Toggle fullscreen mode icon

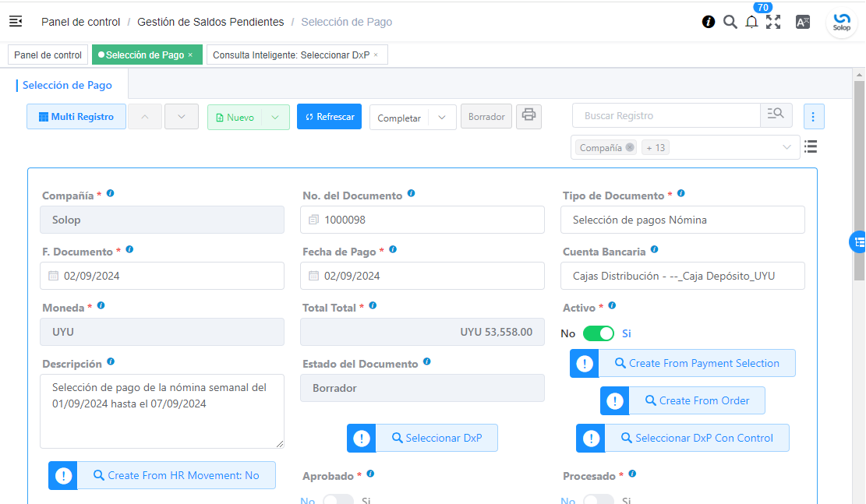773,22
